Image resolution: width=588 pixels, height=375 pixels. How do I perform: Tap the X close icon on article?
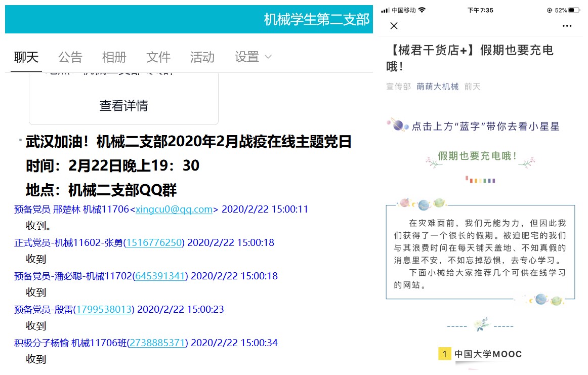coord(394,26)
